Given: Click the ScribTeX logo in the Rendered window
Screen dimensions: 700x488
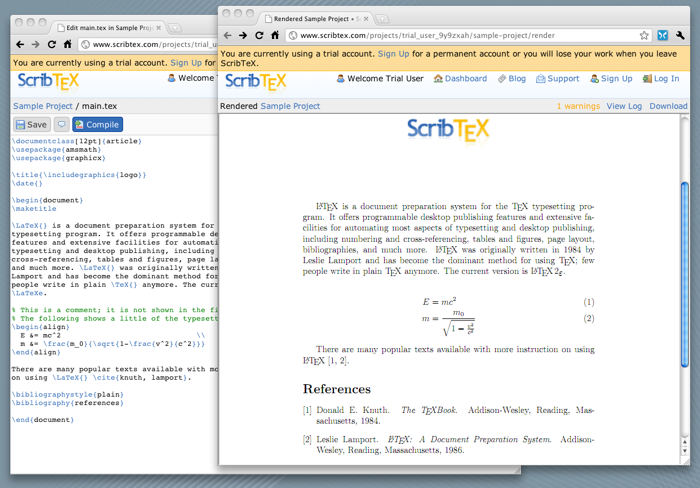Looking at the screenshot, I should point(255,82).
